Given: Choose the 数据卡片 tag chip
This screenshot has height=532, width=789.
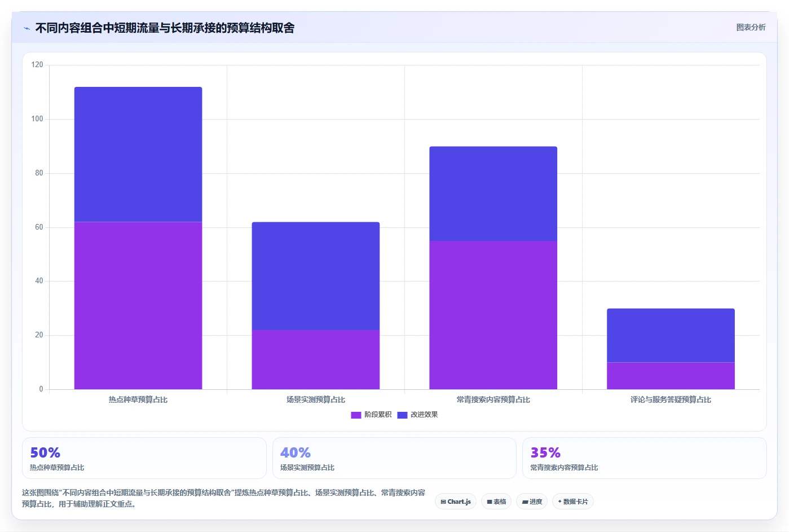Looking at the screenshot, I should (572, 502).
